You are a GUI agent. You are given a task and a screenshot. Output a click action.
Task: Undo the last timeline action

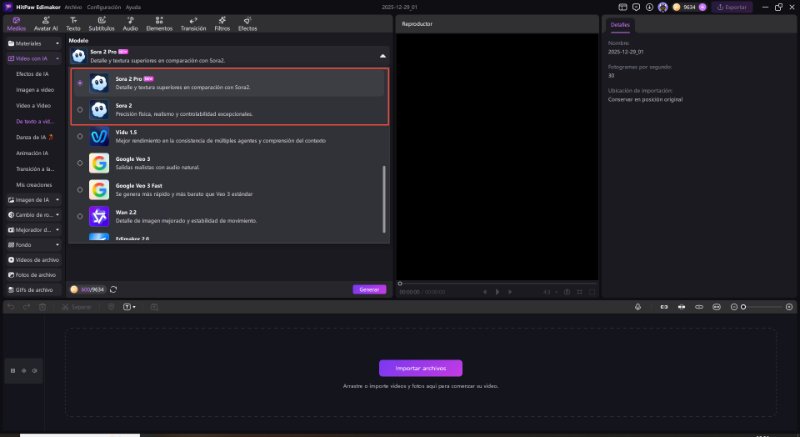[11, 307]
